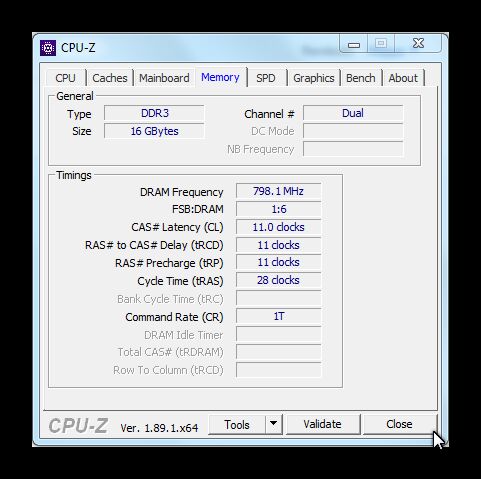Click the Ver. 1.89.1.x64 version text
Screen dimensions: 481x479
click(x=159, y=428)
